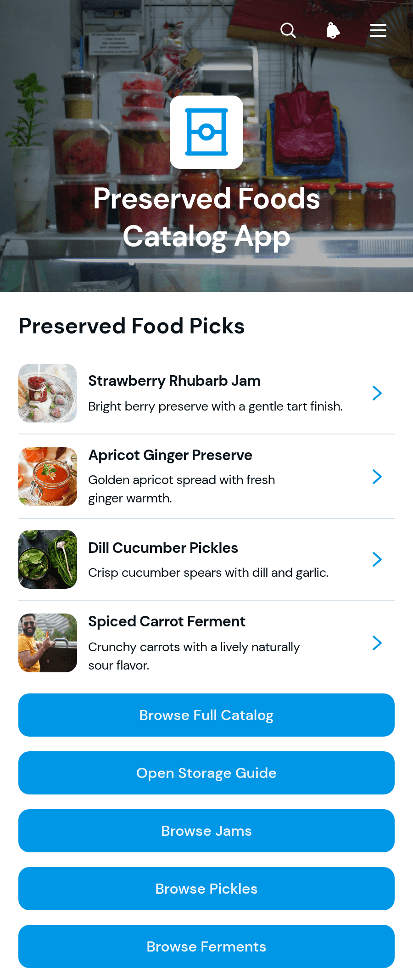Image resolution: width=413 pixels, height=980 pixels.
Task: Tap the notification bell icon
Action: pyautogui.click(x=333, y=31)
